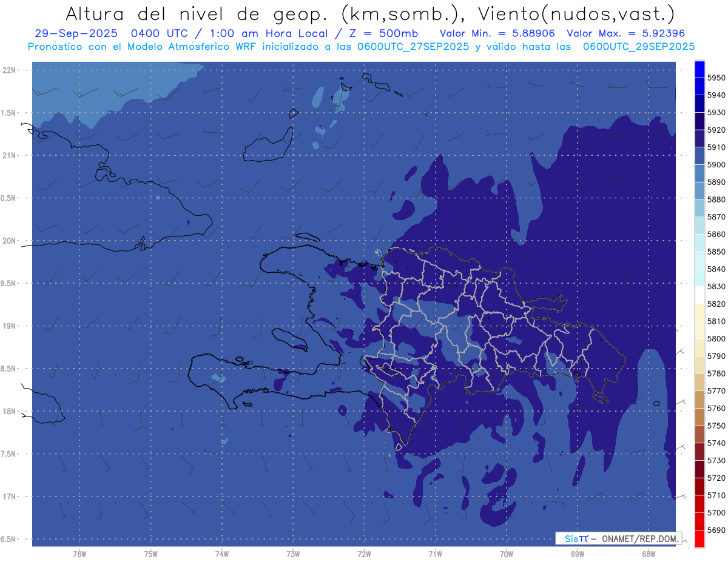
Task: Click the '5710' colorbar value
Action: click(716, 495)
